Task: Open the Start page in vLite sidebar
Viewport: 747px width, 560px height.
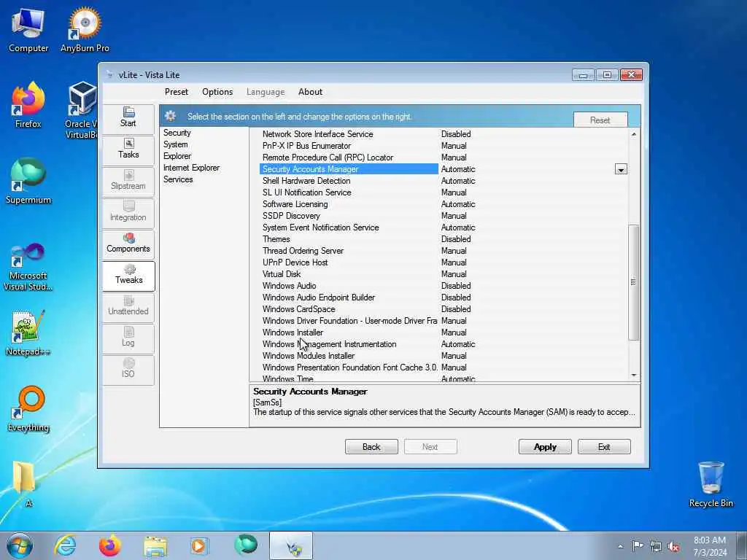Action: point(128,117)
